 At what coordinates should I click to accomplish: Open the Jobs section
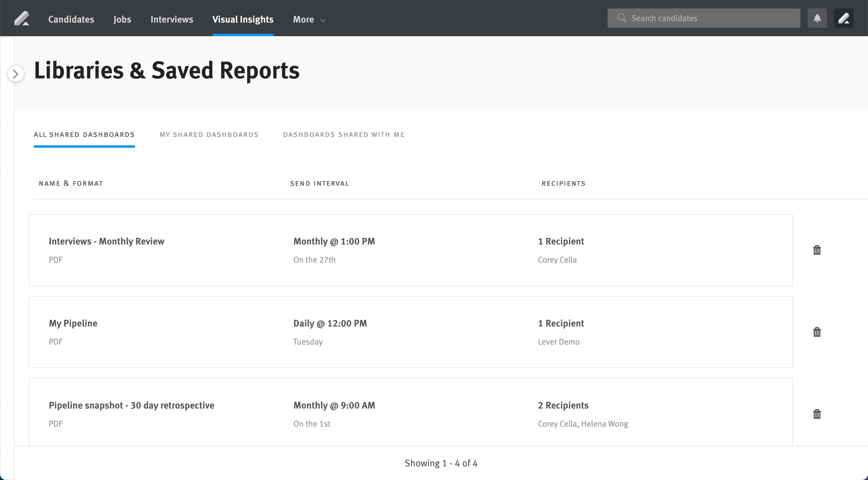point(122,19)
